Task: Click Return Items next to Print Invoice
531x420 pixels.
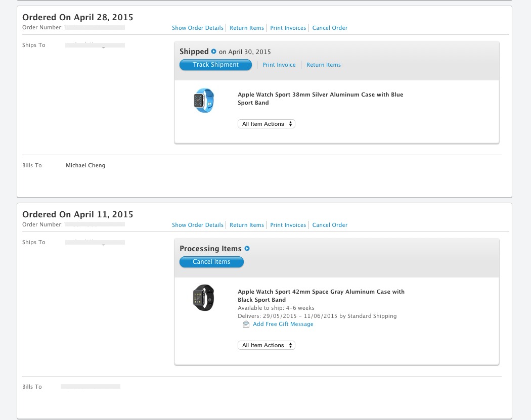Action: tap(324, 65)
